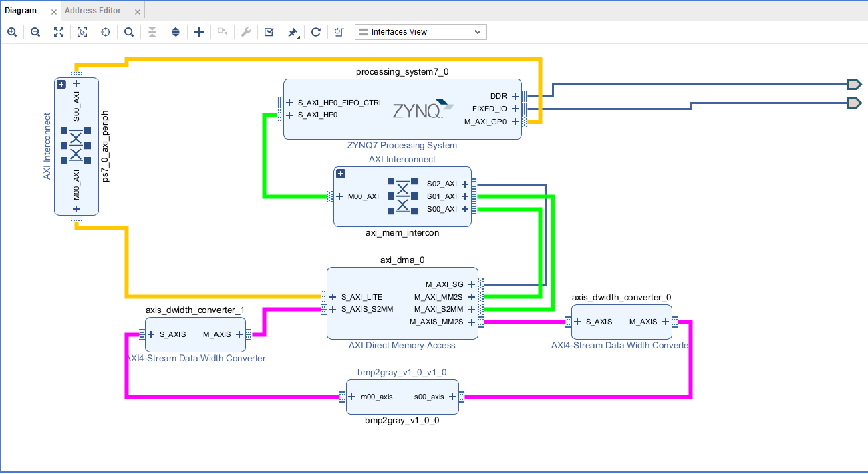
Task: Click the Regenerate Layout refresh icon
Action: coord(316,32)
